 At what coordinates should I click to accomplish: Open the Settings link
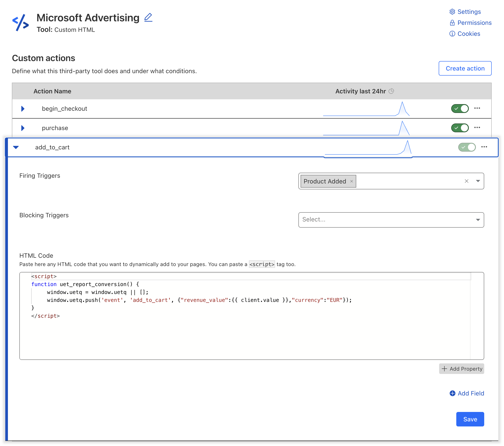(465, 12)
